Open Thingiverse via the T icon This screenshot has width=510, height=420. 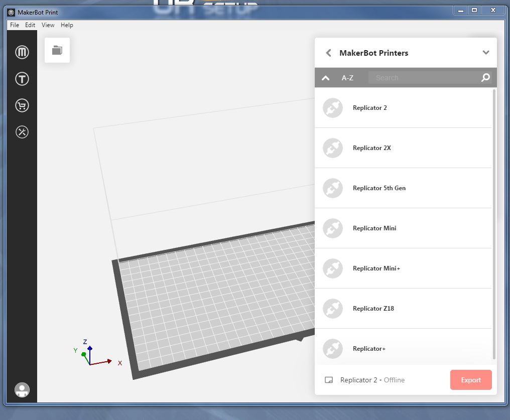(x=22, y=79)
